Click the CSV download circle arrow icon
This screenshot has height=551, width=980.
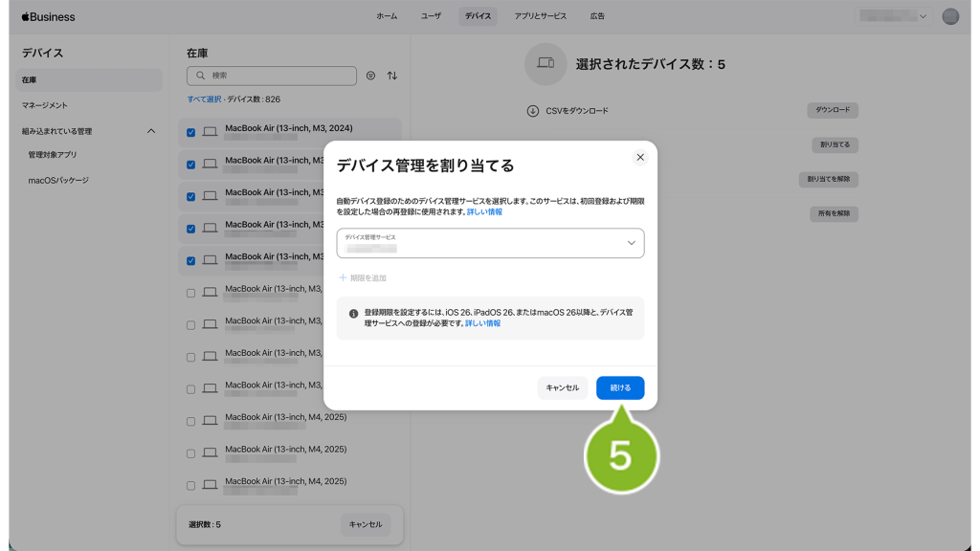point(533,111)
